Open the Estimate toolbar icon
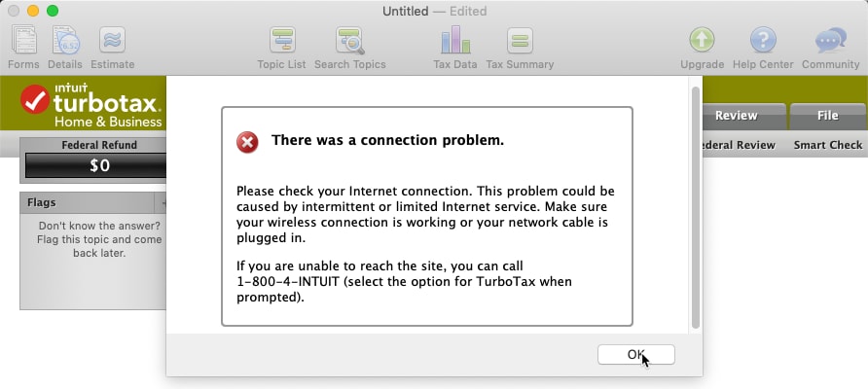The width and height of the screenshot is (868, 389). [x=112, y=41]
